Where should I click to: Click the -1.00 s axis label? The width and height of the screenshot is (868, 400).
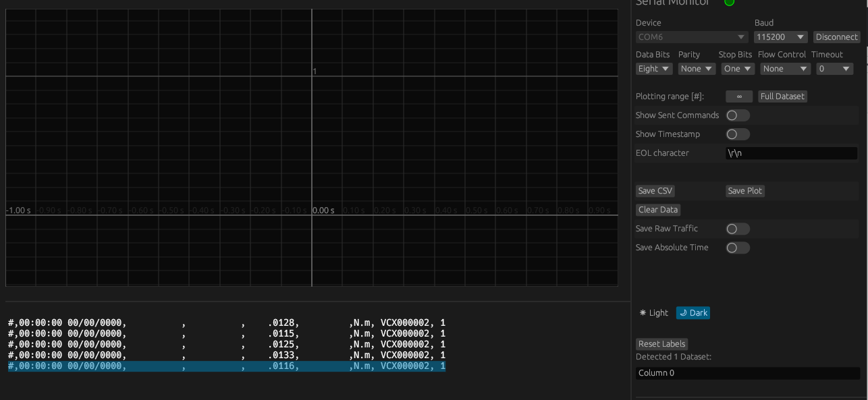(x=18, y=210)
